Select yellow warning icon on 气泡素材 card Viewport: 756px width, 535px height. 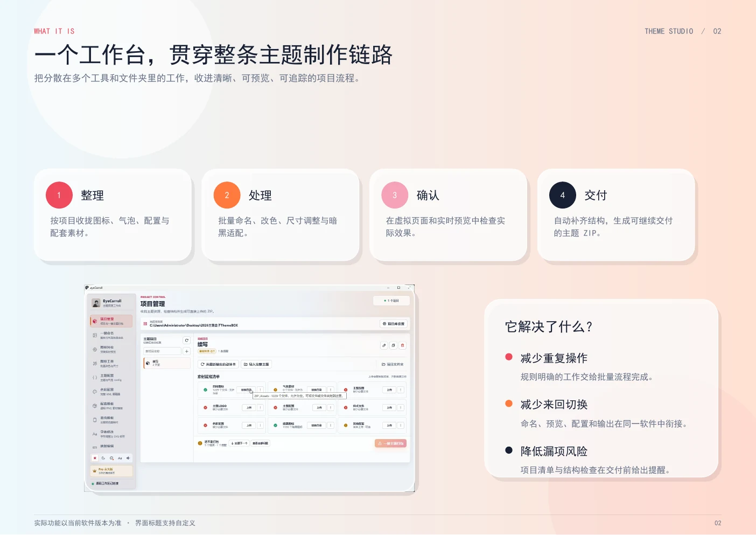point(275,390)
